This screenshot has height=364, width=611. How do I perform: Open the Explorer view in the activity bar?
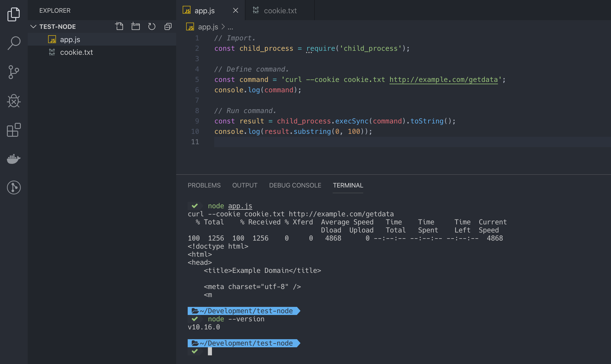(x=14, y=14)
